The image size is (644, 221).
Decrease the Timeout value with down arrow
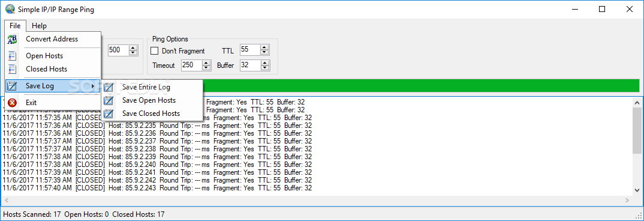click(x=206, y=68)
